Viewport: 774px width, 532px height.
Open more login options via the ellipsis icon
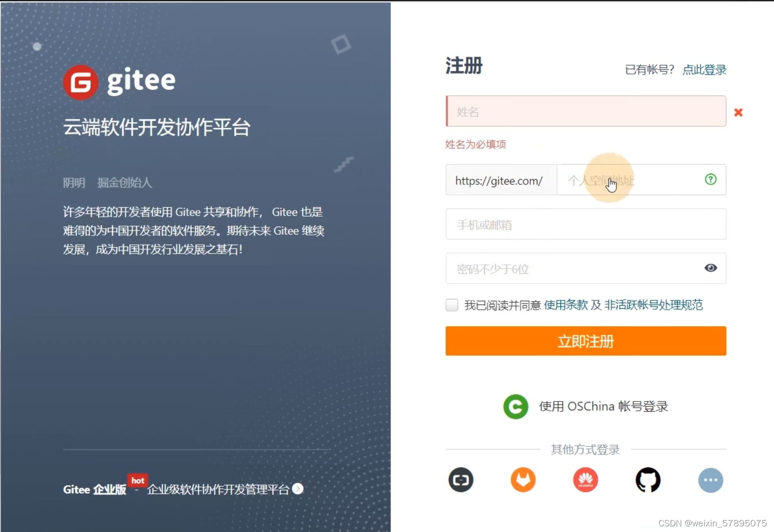tap(710, 480)
